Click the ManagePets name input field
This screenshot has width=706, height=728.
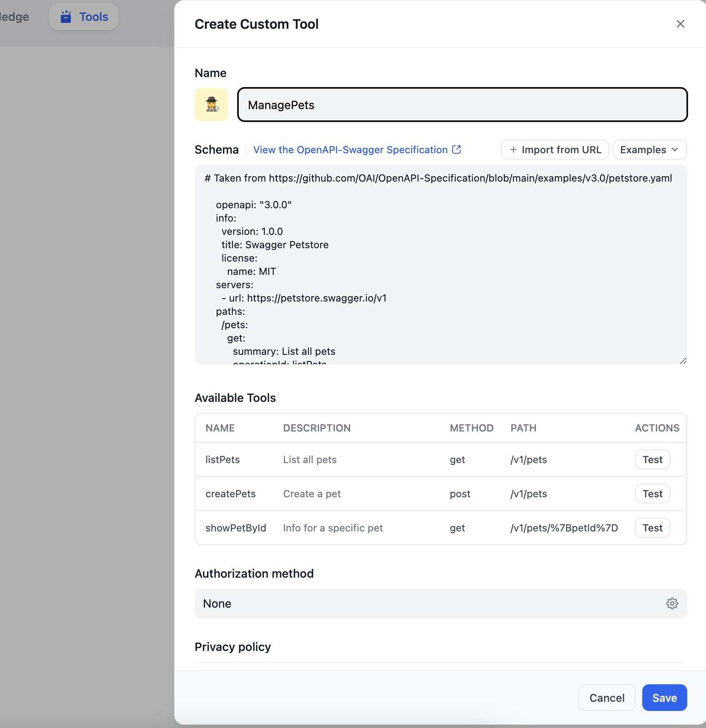[x=462, y=105]
